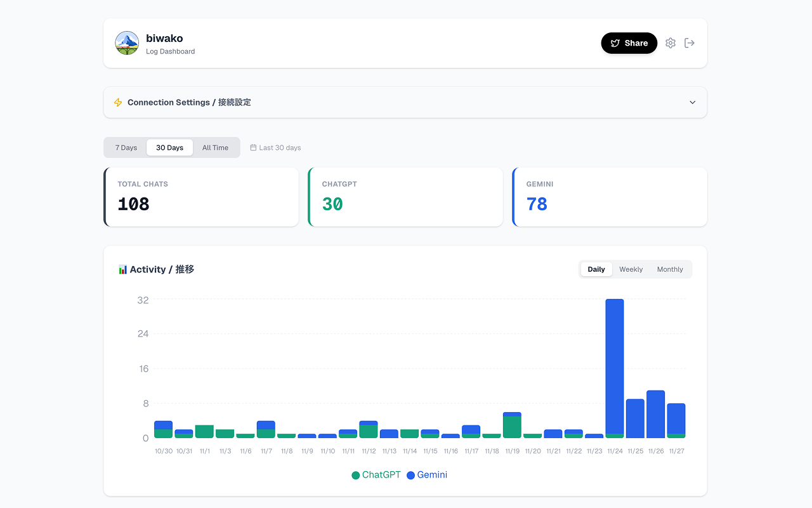Click the Total Chats card showing 108
Viewport: 812px width, 508px height.
(201, 197)
